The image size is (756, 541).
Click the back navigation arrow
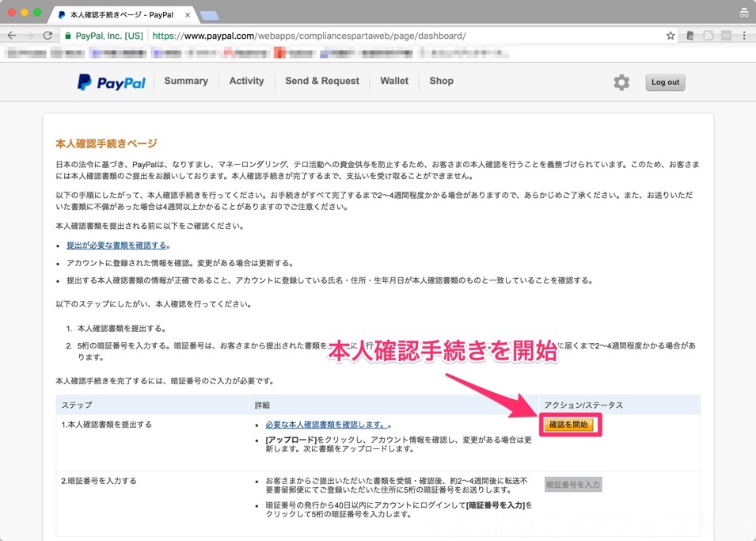(x=10, y=35)
